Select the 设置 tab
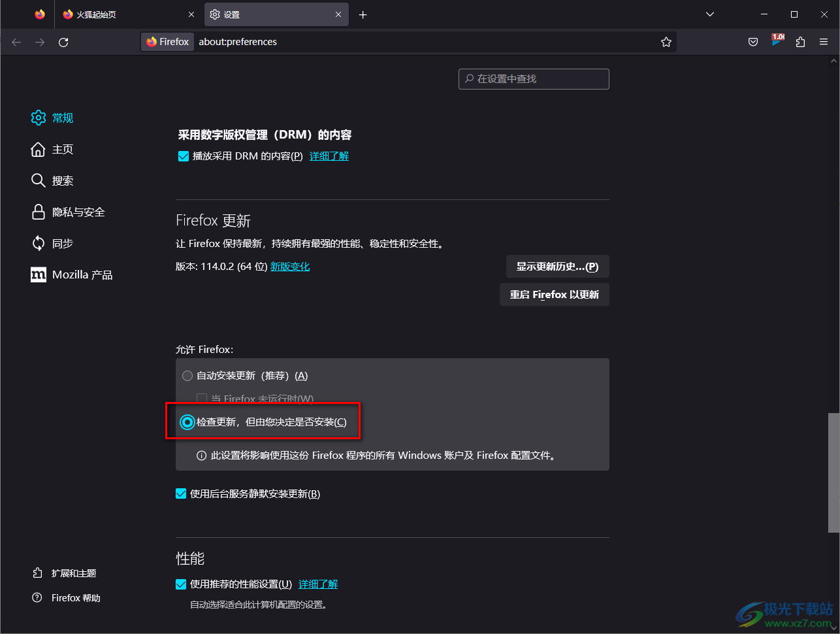 coord(276,14)
